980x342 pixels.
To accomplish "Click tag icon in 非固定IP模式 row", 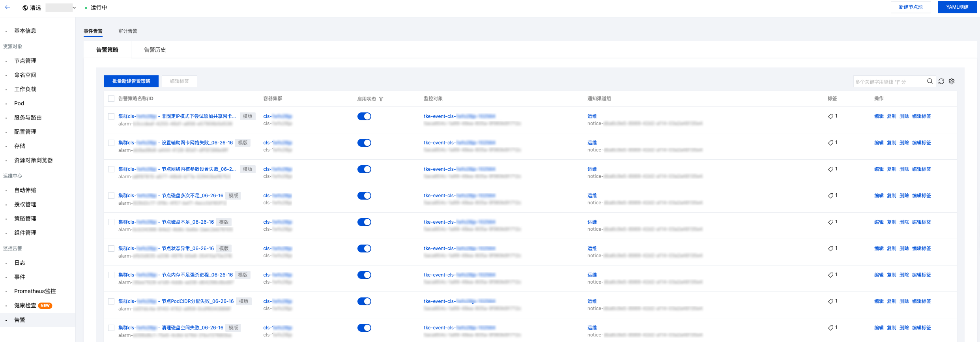I will coord(830,116).
